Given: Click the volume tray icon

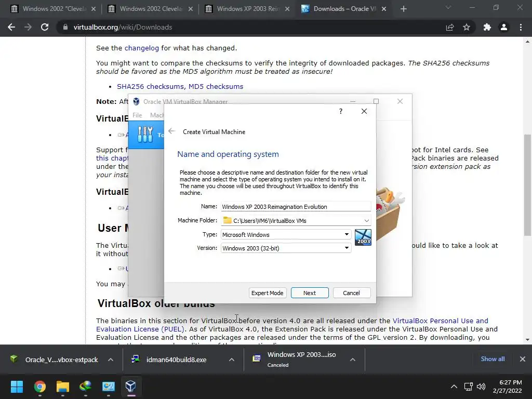Looking at the screenshot, I should pyautogui.click(x=481, y=387).
